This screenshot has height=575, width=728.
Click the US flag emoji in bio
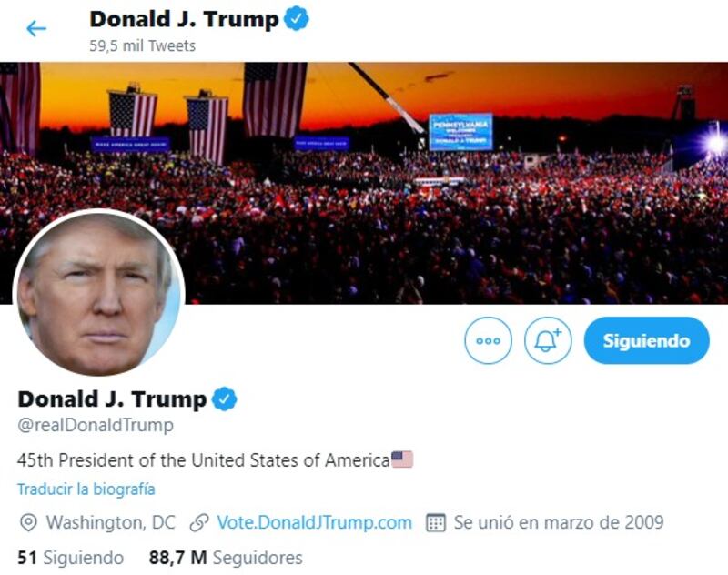pyautogui.click(x=402, y=459)
